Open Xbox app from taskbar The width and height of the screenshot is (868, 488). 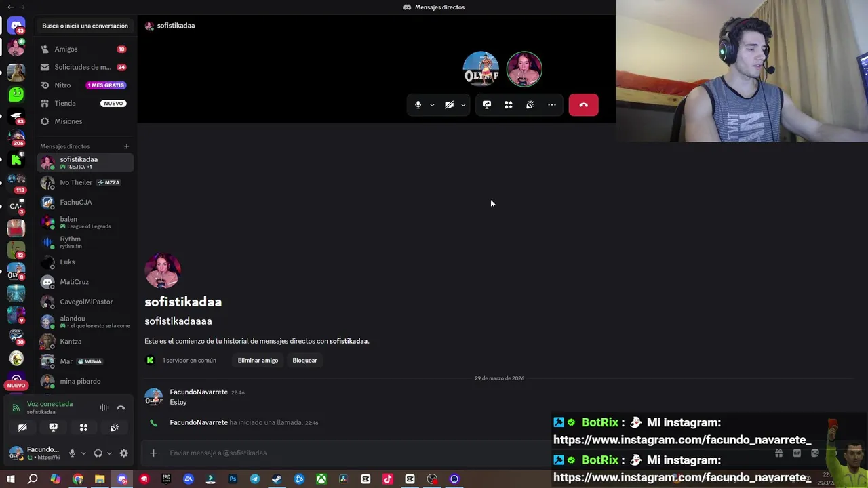pyautogui.click(x=321, y=479)
